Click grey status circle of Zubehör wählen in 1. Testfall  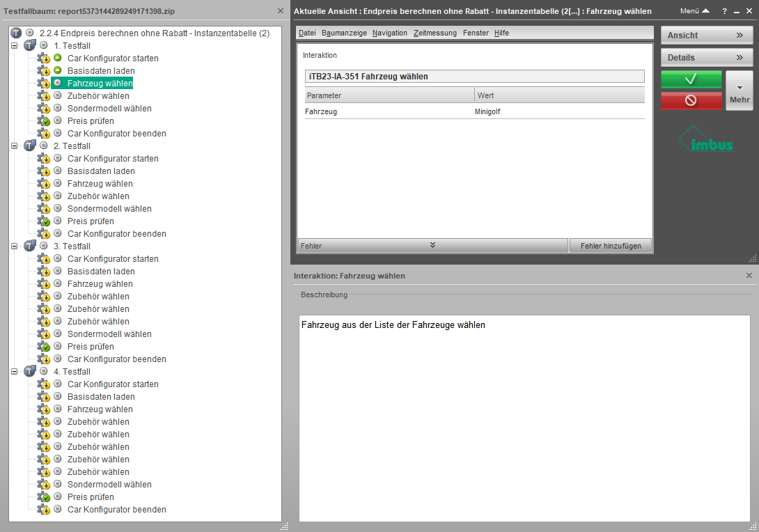pos(58,96)
